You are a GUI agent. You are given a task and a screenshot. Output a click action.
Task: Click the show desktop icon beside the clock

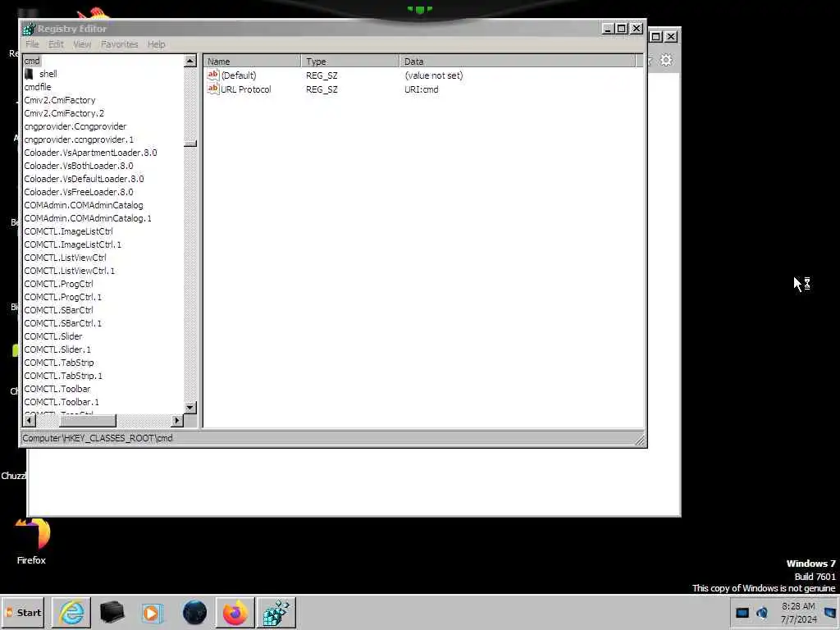click(830, 613)
